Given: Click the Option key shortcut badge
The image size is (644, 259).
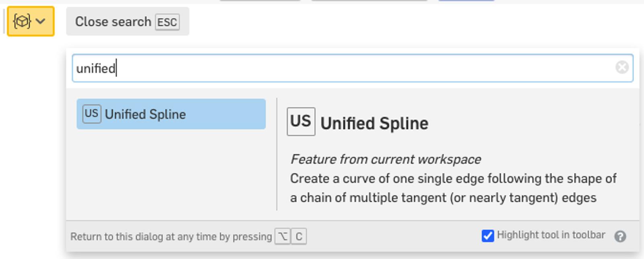Looking at the screenshot, I should point(283,236).
